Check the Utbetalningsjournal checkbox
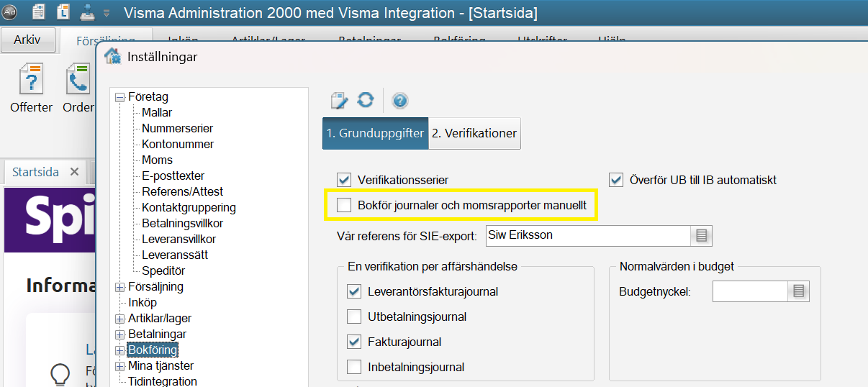Screen dimensions: 868x387 click(x=354, y=317)
